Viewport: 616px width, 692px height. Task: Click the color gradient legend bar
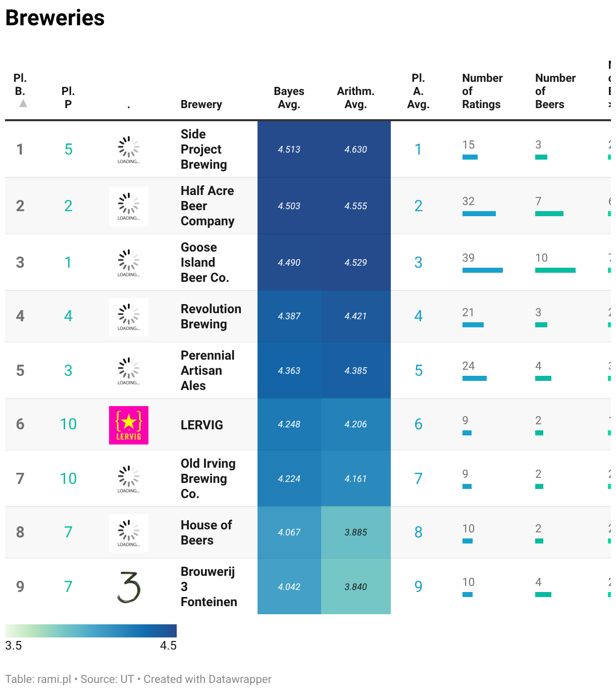point(91,630)
